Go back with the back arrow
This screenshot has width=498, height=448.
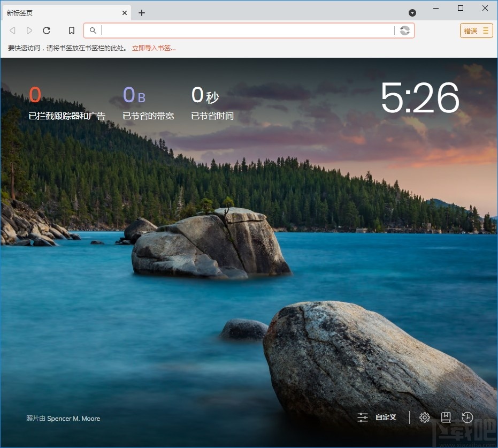pyautogui.click(x=12, y=31)
